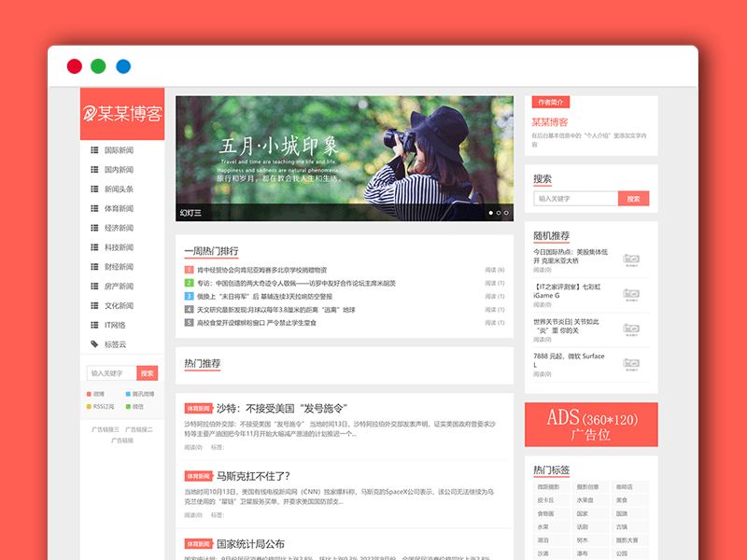Click the blue 腾讯微博 social icon

tap(128, 394)
